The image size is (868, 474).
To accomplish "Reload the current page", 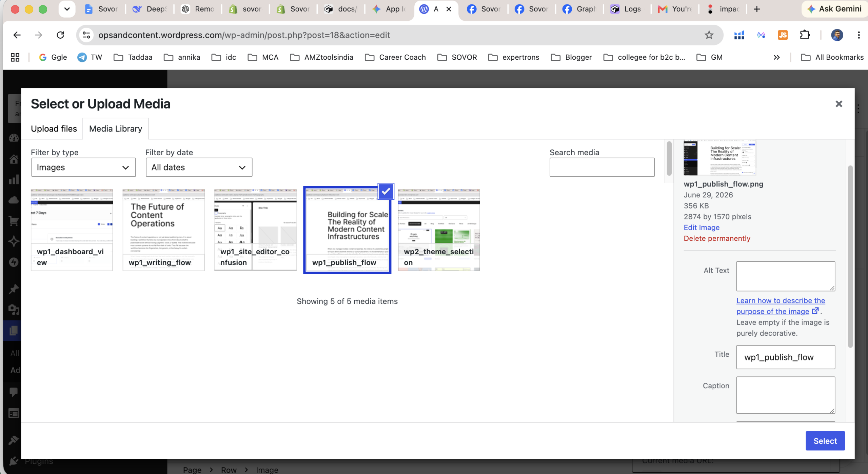I will tap(60, 35).
